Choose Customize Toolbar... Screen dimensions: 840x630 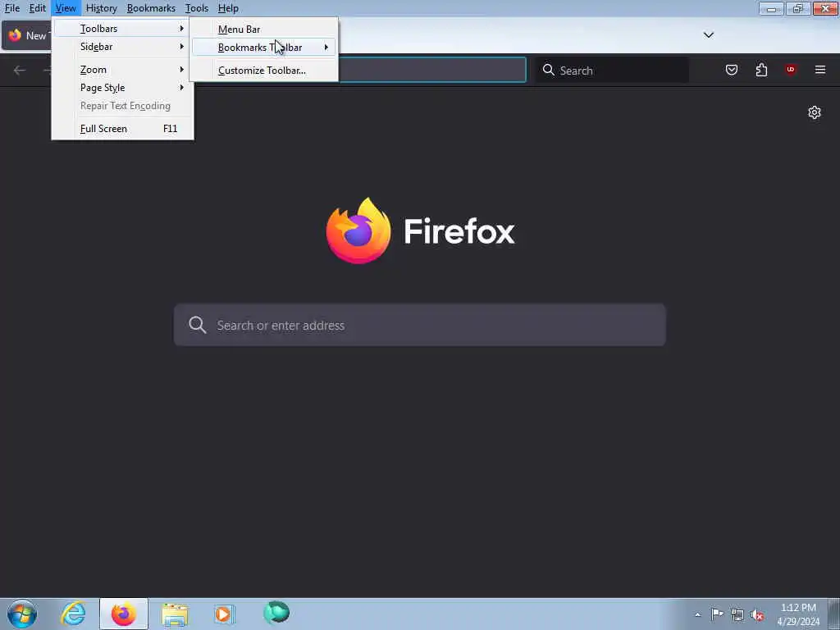(x=263, y=71)
